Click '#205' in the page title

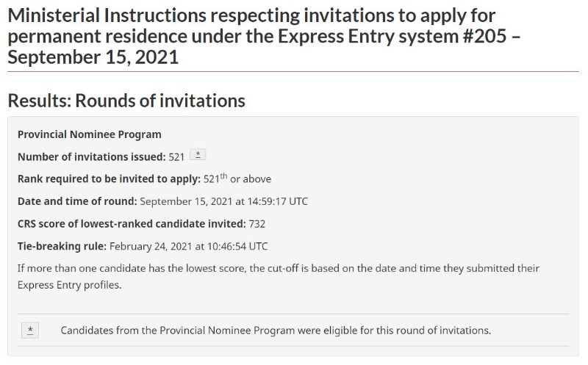point(484,36)
